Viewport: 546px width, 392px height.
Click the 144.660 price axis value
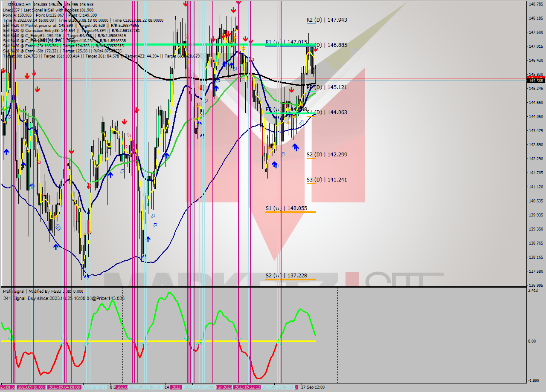click(536, 102)
